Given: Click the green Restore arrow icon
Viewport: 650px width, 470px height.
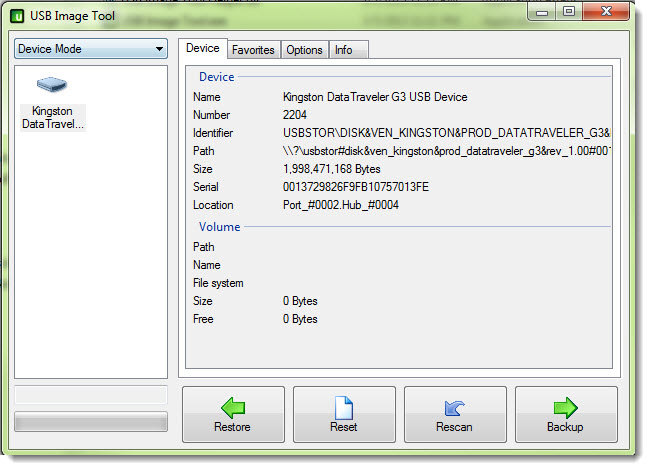Looking at the screenshot, I should click(x=233, y=408).
